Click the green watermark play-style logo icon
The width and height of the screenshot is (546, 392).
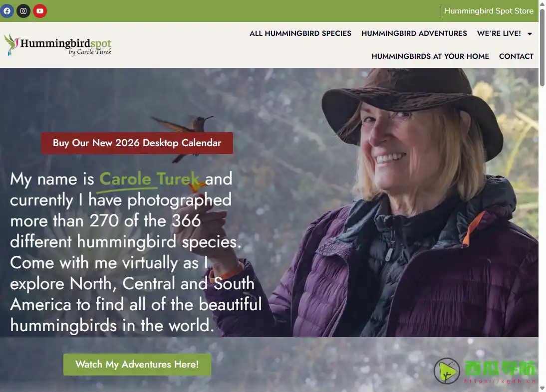pos(447,371)
